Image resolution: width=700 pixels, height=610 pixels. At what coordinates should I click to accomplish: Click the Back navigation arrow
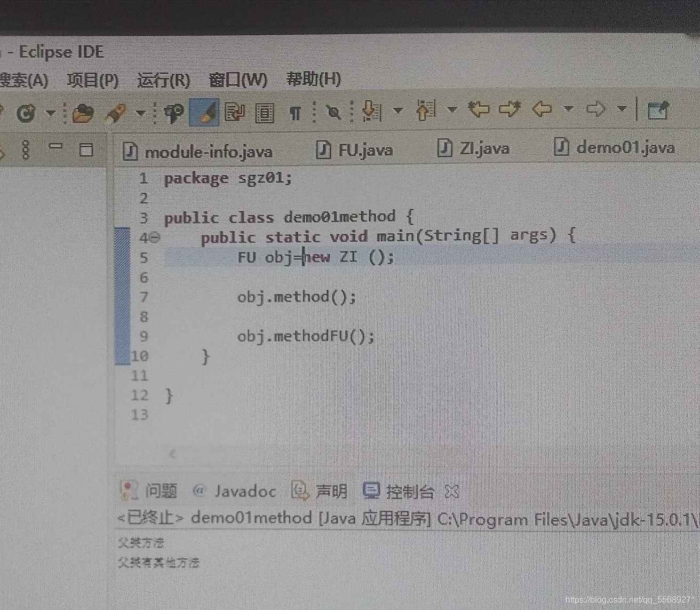pos(542,109)
